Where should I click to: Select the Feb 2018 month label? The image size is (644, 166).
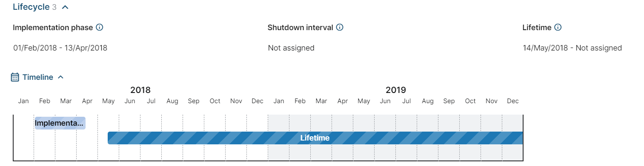(x=45, y=101)
